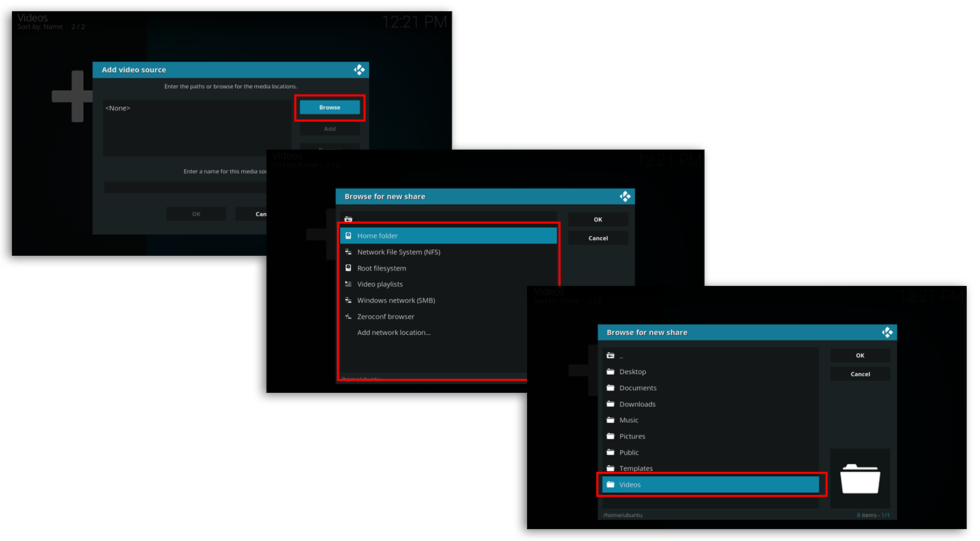Viewport: 980px width, 541px height.
Task: Click the Documents folder icon
Action: pos(610,388)
